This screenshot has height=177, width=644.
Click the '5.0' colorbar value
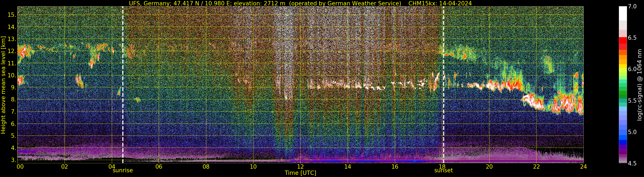tap(632, 132)
